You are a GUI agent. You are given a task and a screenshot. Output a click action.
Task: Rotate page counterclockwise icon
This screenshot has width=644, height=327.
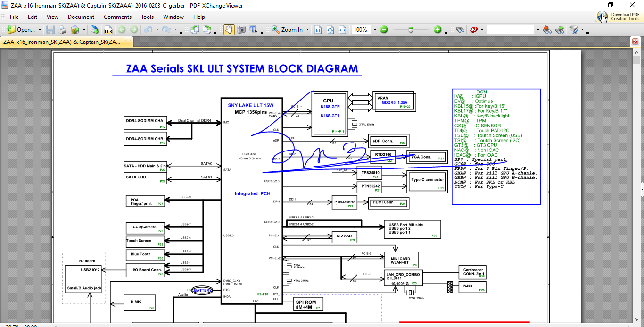[194, 29]
